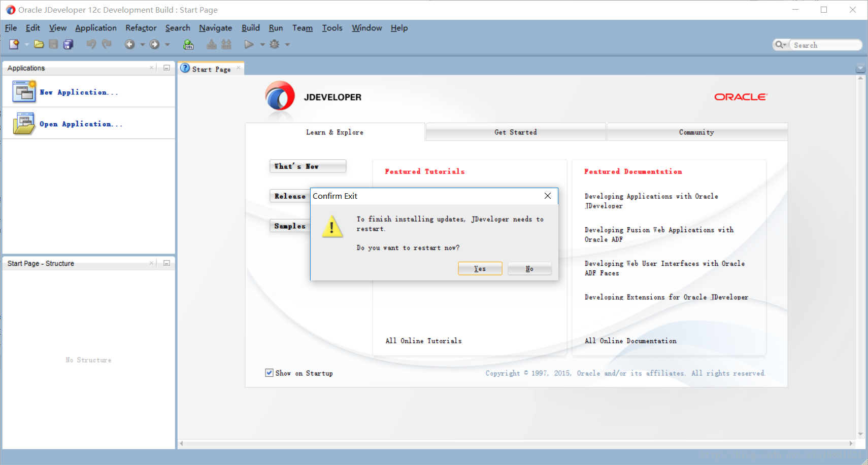868x465 pixels.
Task: Click the New file toolbar icon
Action: (x=14, y=45)
